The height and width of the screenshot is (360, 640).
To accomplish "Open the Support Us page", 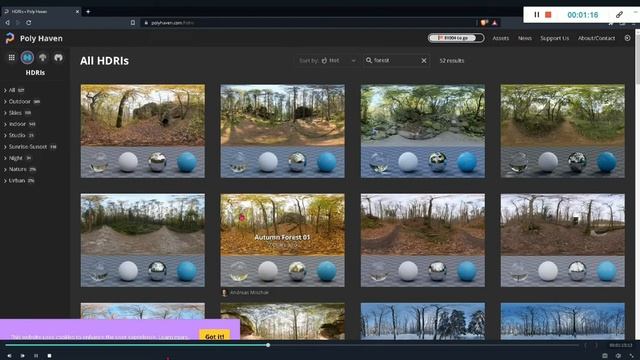I will point(554,38).
